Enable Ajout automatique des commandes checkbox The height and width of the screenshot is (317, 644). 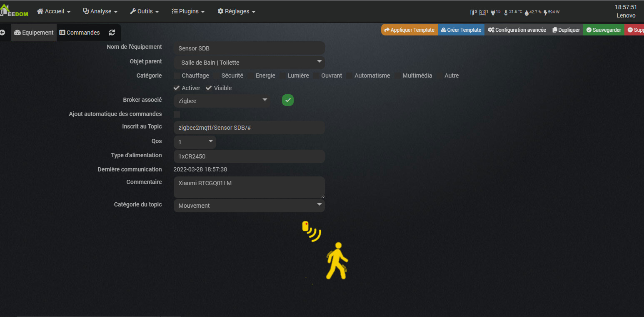[177, 114]
